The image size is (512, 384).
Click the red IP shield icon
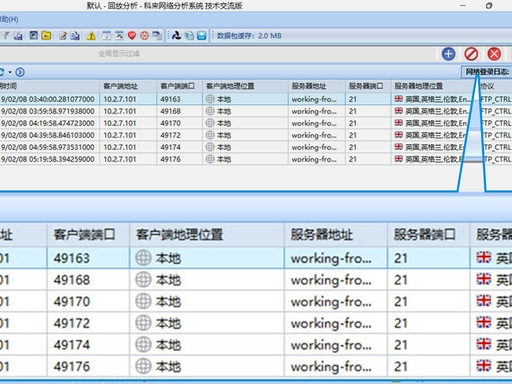click(132, 36)
